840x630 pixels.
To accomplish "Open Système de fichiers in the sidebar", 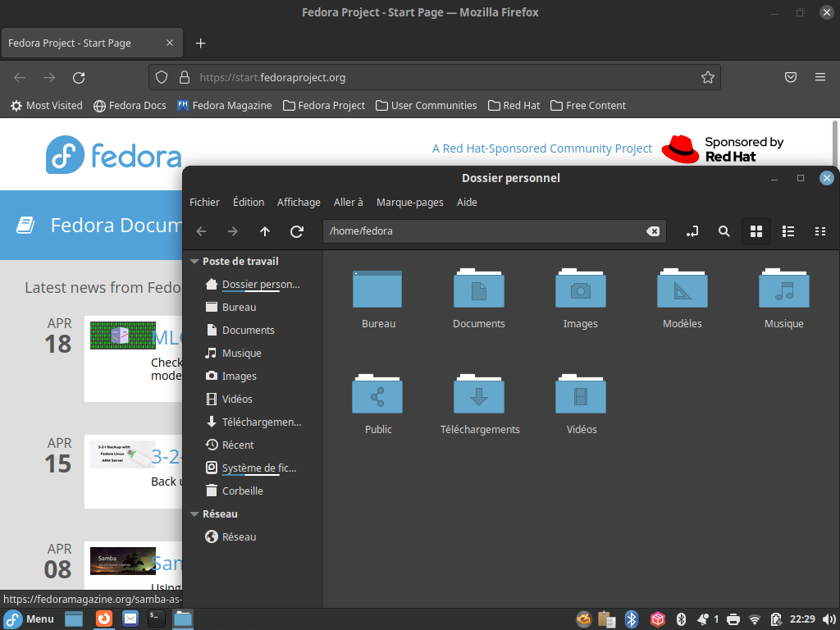I will click(x=251, y=468).
